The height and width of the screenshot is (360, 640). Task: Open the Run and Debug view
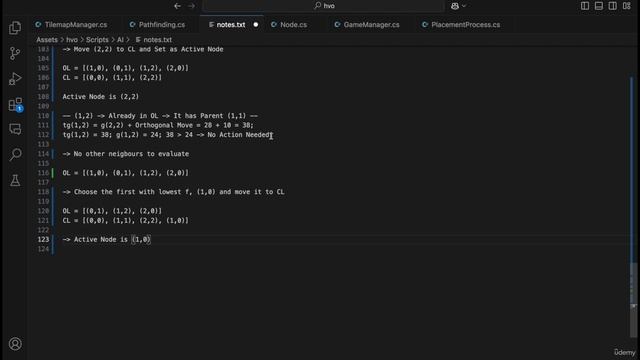point(15,79)
